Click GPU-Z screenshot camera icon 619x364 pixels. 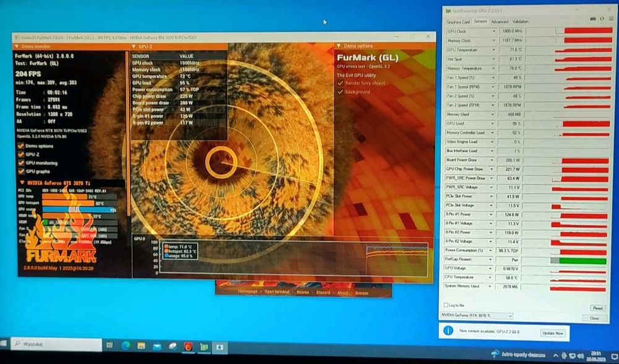593,19
